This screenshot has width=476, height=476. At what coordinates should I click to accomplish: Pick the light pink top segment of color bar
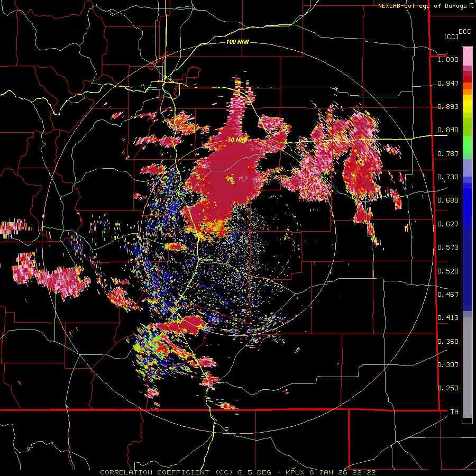pyautogui.click(x=467, y=56)
